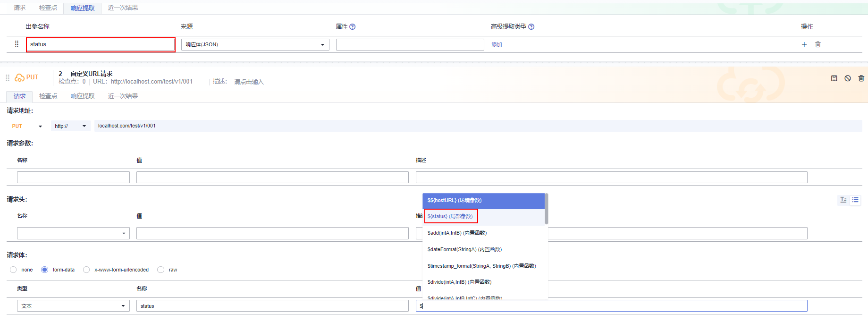Choose ${status} local parameter from suggestions
This screenshot has width=868, height=322.
click(450, 216)
